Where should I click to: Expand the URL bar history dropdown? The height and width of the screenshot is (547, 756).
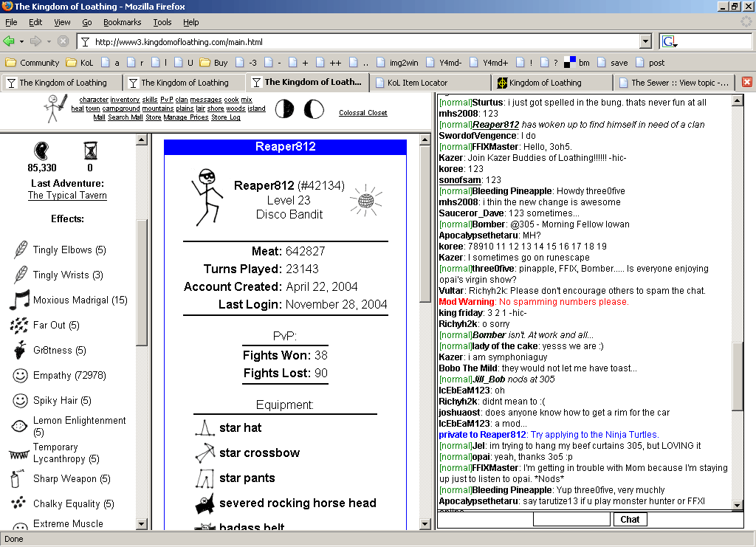tap(645, 42)
